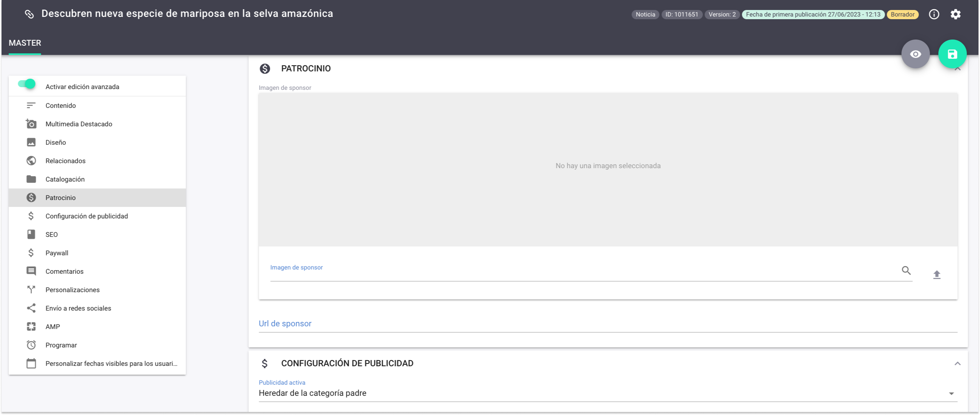Screen dimensions: 980x415
Task: Open the settings gear in header
Action: point(955,14)
